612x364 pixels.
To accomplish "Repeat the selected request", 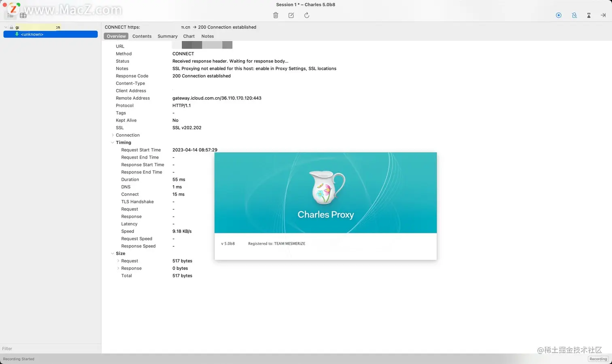I will 307,15.
